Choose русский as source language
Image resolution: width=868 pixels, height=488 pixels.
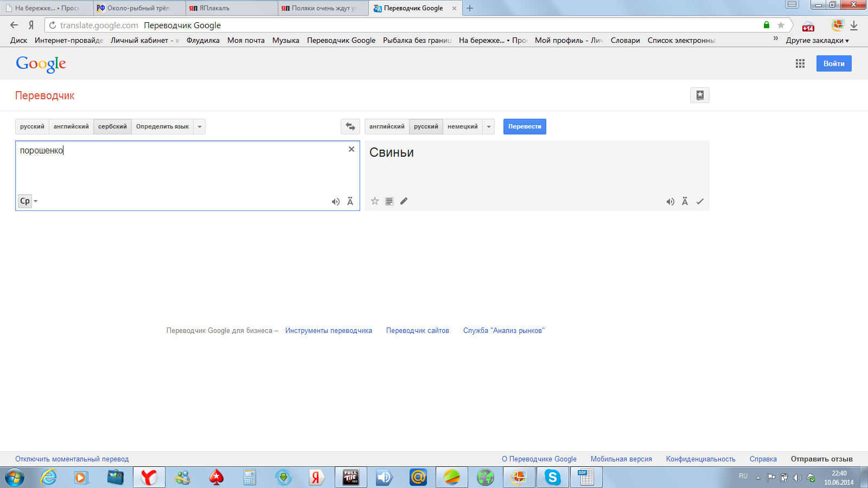coord(32,126)
